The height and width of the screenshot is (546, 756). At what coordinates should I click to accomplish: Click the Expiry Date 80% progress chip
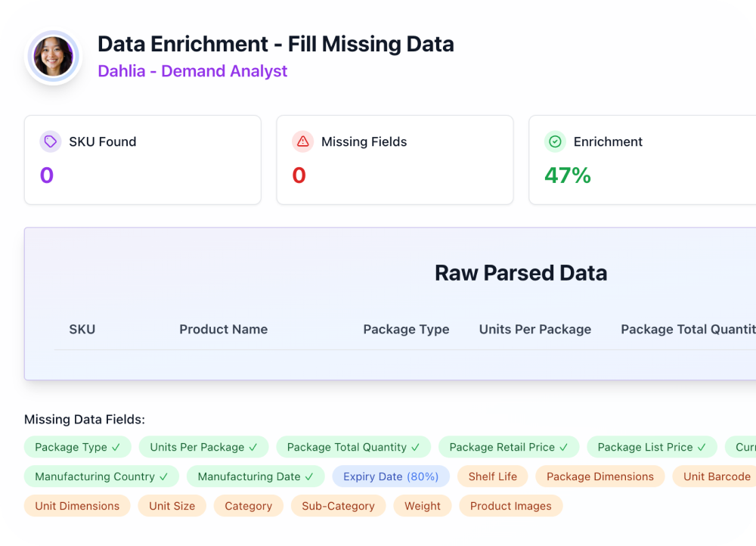click(391, 476)
